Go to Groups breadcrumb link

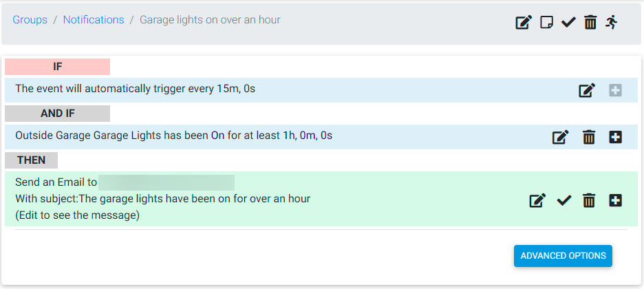coord(30,20)
